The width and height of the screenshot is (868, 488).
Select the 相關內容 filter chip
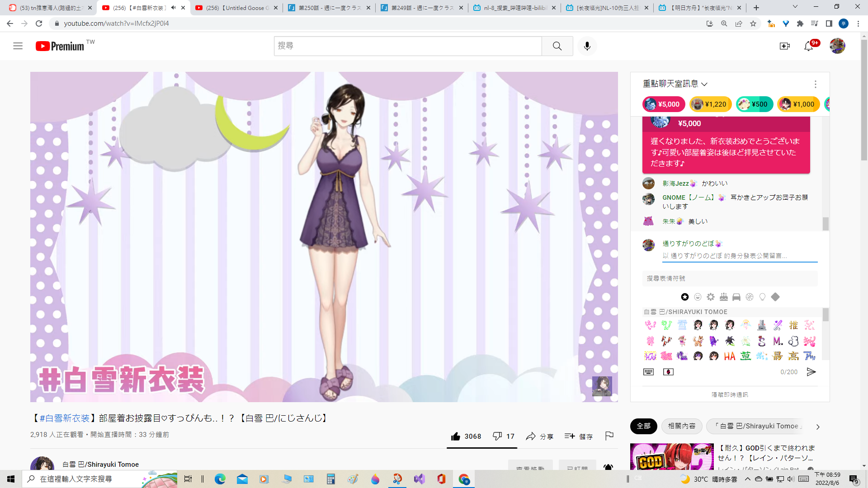click(682, 426)
